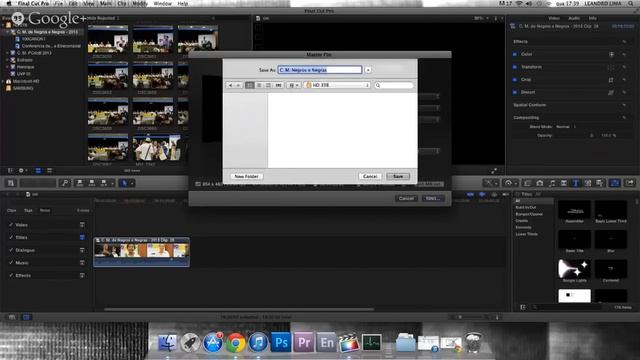Uncheck the Music role checkbox
The height and width of the screenshot is (360, 640).
click(11, 263)
